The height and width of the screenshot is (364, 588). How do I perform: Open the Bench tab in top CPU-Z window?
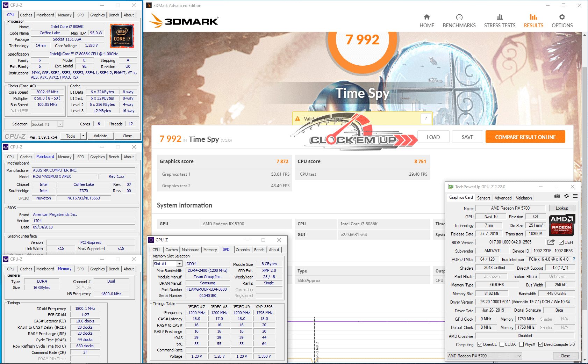[x=114, y=15]
